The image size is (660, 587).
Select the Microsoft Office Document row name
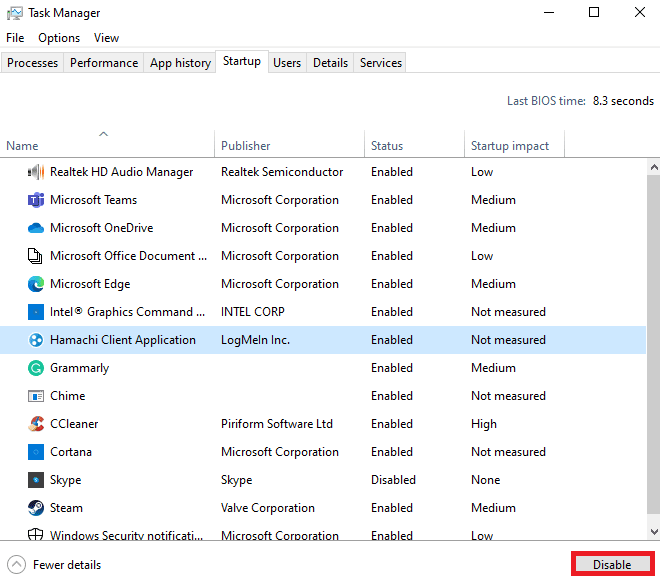click(128, 256)
